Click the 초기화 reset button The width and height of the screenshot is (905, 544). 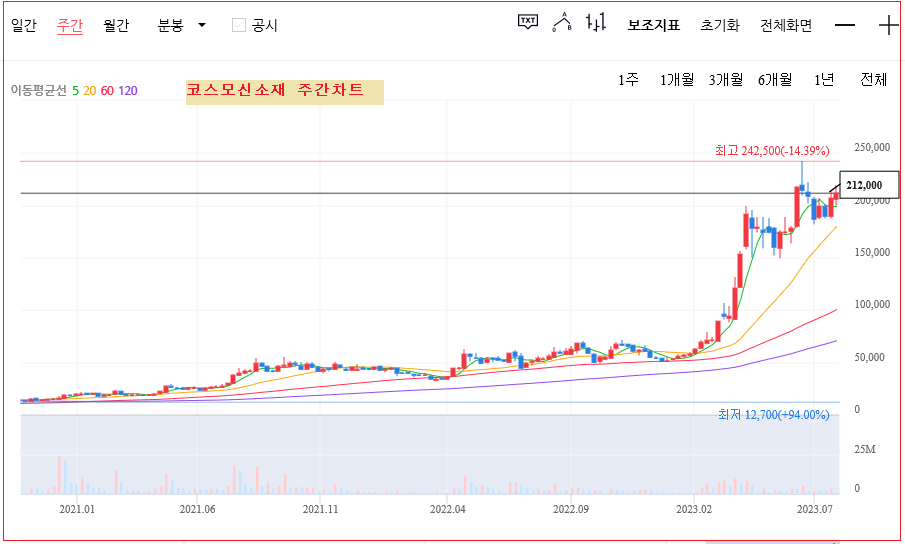coord(720,25)
